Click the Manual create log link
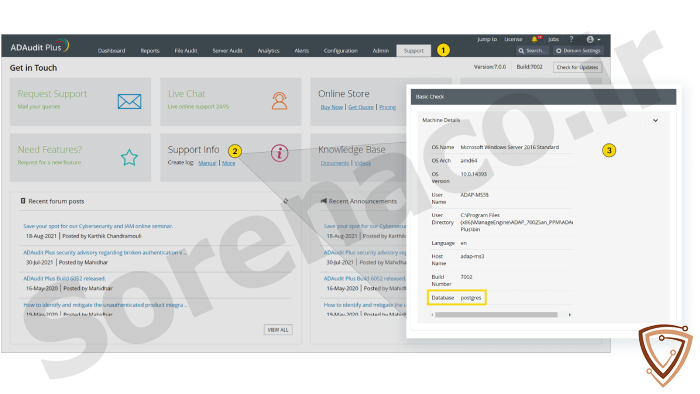Screen dimensions: 700x394 [207, 163]
